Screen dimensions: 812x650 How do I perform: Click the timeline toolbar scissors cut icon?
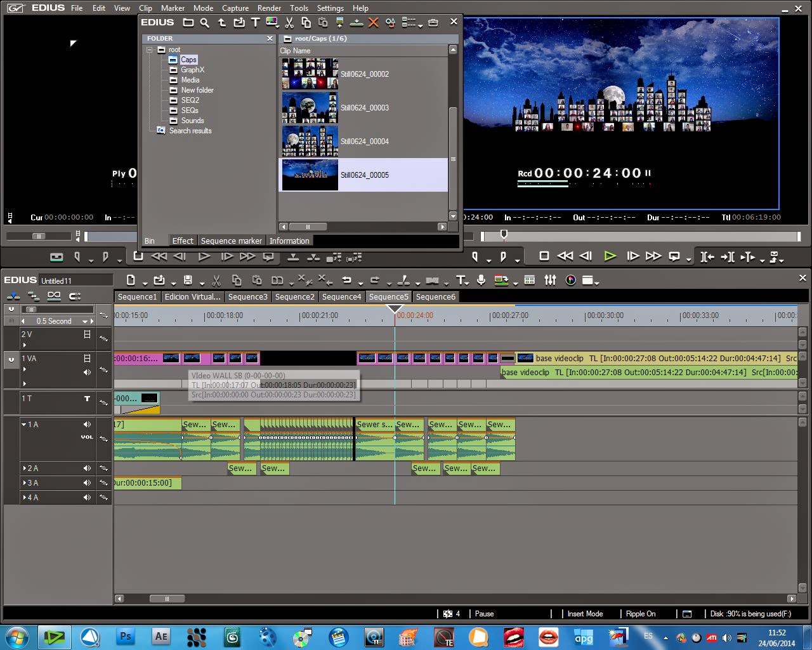pos(216,280)
